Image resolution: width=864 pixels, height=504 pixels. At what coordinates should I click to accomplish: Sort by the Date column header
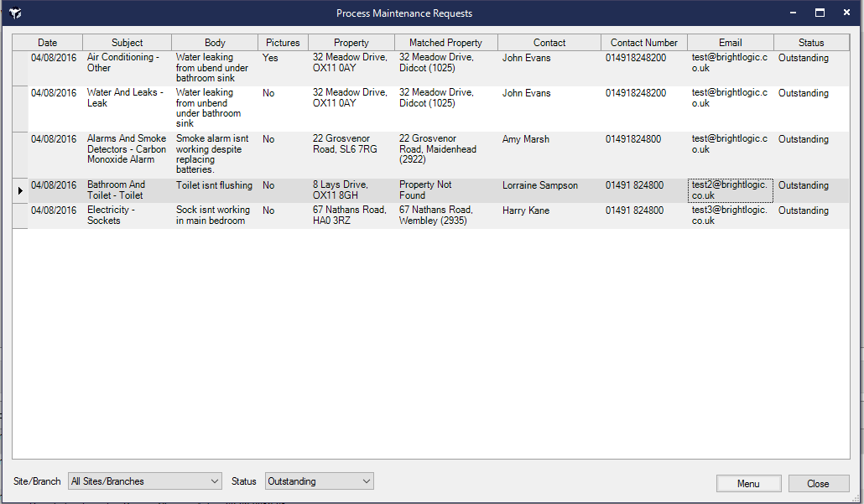pyautogui.click(x=48, y=43)
